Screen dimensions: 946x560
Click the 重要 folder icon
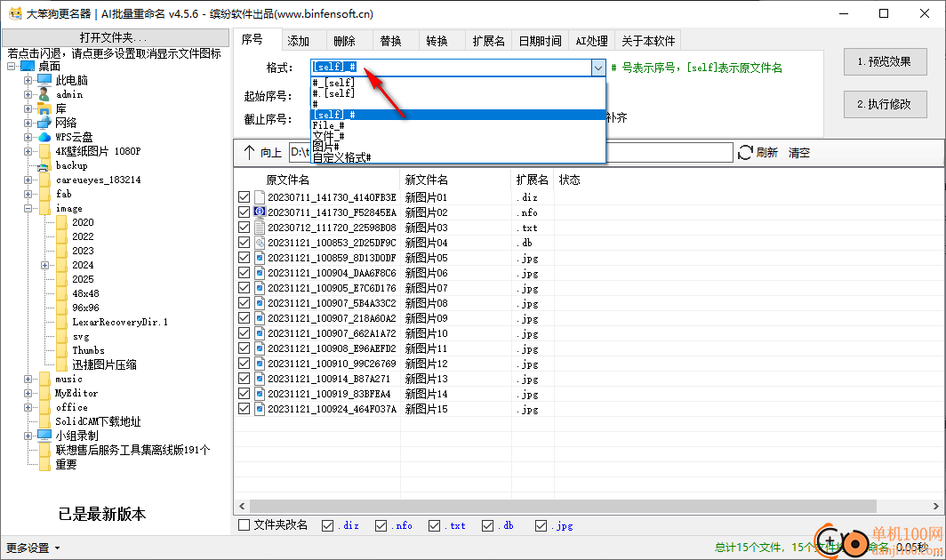pos(44,464)
